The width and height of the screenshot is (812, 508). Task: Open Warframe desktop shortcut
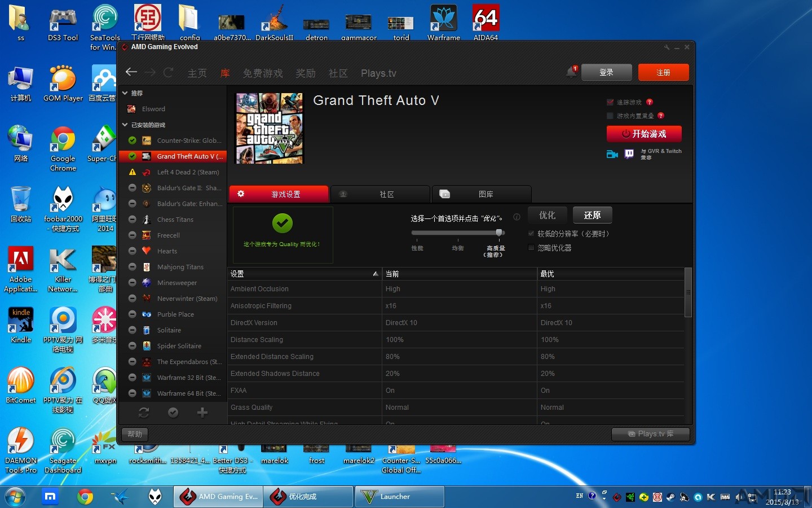coord(443,24)
